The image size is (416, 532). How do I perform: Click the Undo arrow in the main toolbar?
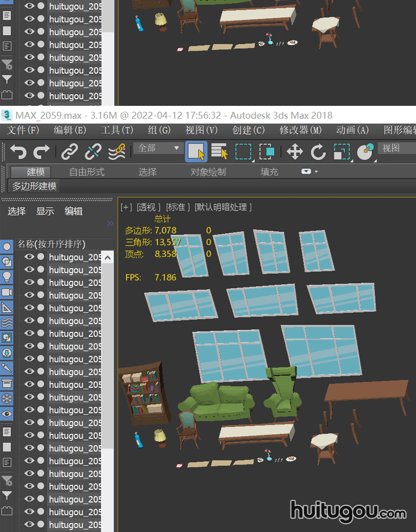18,151
